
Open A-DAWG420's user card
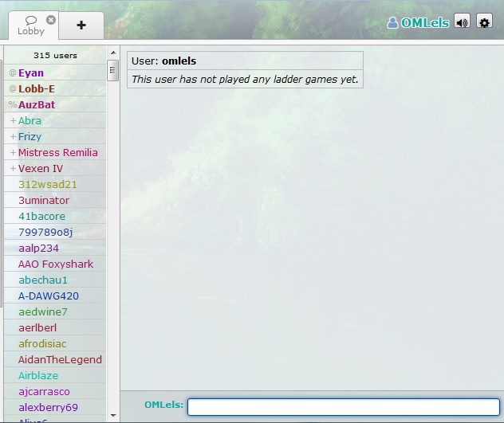click(x=55, y=296)
